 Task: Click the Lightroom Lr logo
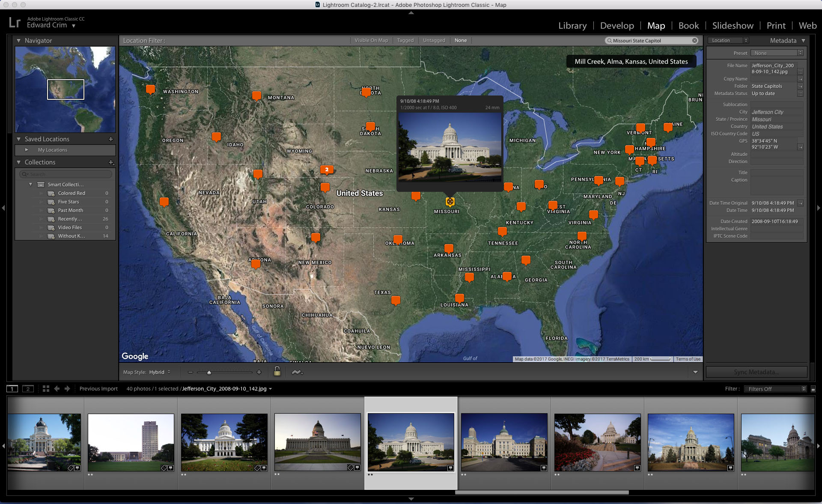pos(15,22)
